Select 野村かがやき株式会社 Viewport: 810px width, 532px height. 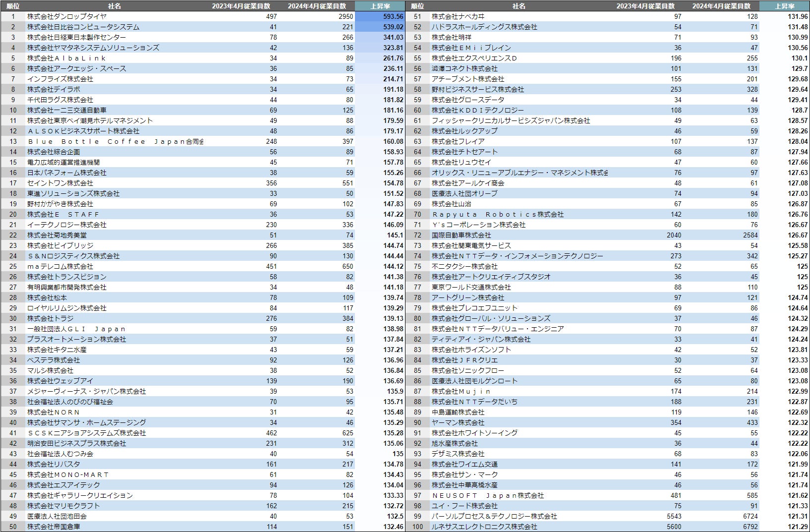pos(60,204)
